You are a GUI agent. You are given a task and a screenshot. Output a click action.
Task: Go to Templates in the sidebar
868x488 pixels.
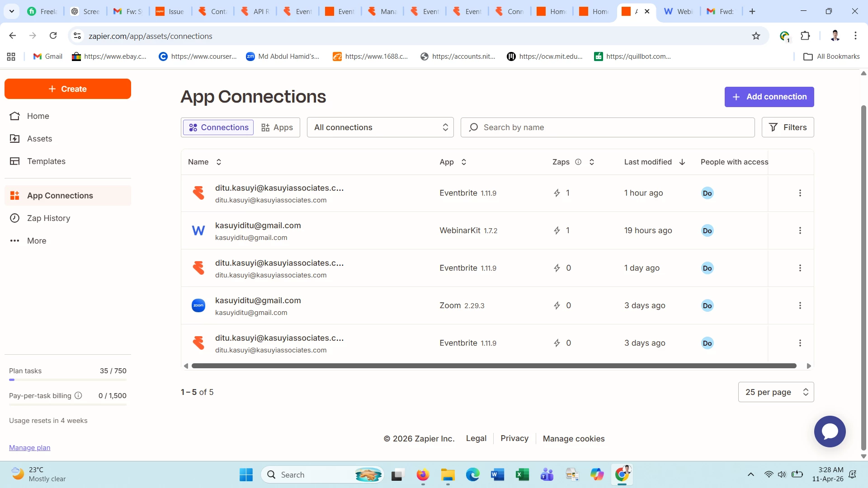pos(46,161)
